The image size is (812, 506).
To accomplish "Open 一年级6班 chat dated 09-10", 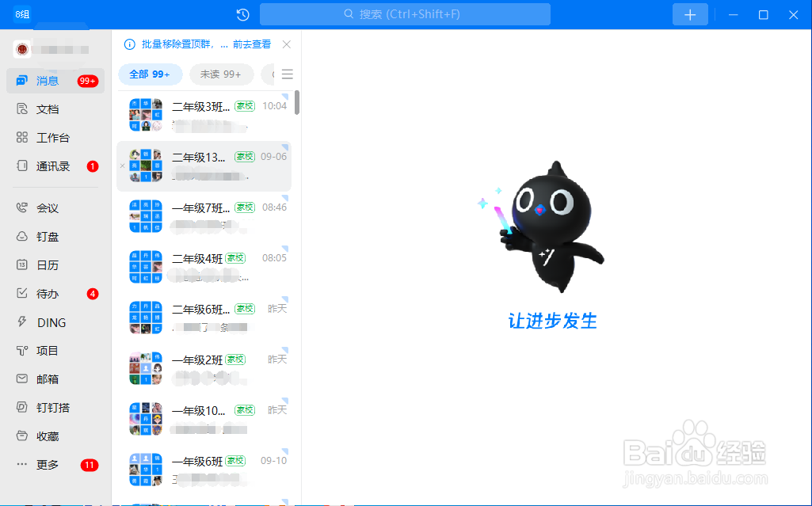I will click(x=204, y=470).
